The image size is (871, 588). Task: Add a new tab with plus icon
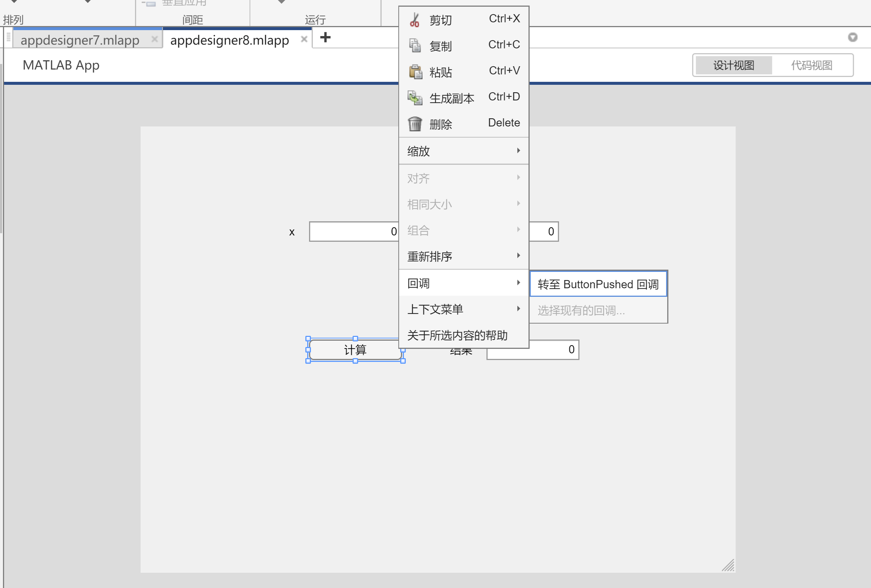click(325, 38)
